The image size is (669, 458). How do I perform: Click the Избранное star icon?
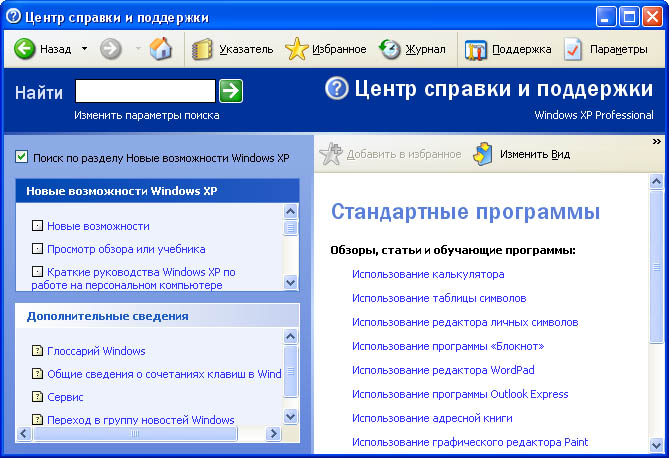(296, 49)
